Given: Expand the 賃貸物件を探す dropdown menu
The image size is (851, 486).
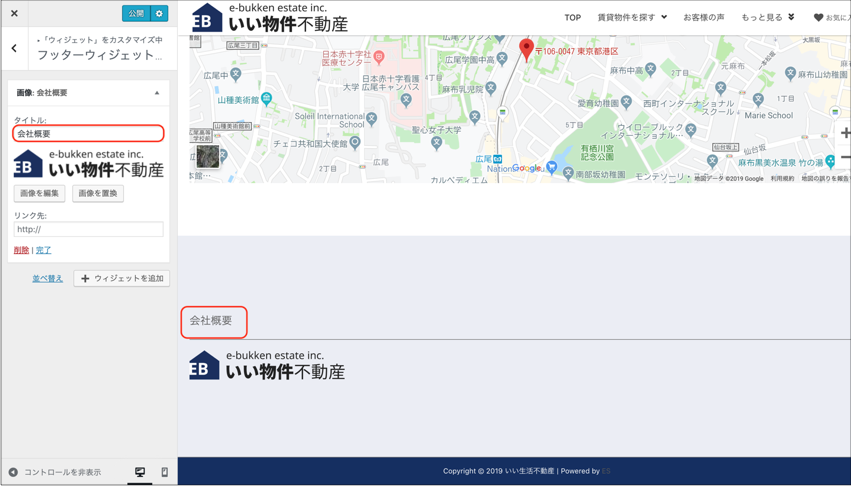Looking at the screenshot, I should [631, 17].
